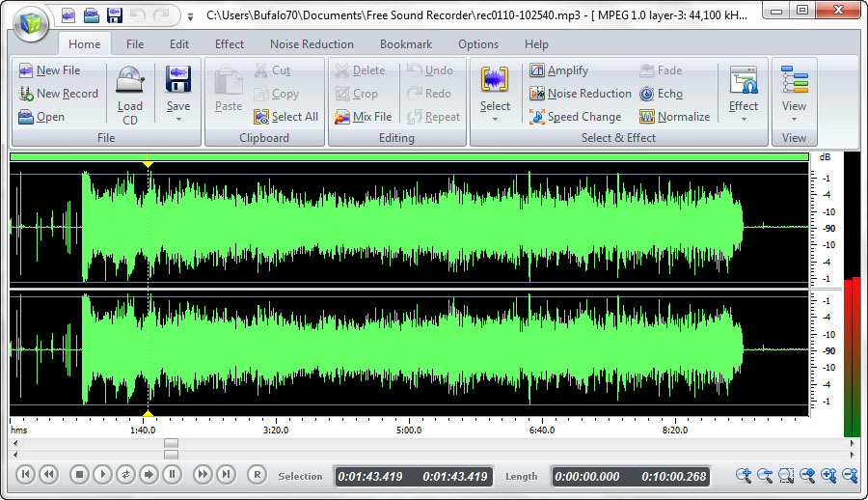Image resolution: width=868 pixels, height=500 pixels.
Task: Expand the Select dropdown arrow
Action: tap(495, 119)
